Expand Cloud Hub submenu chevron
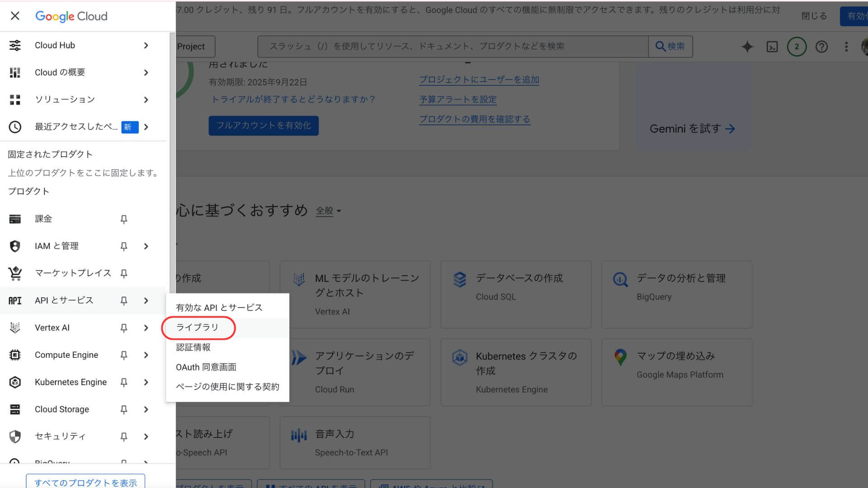Image resolution: width=868 pixels, height=488 pixels. [146, 45]
